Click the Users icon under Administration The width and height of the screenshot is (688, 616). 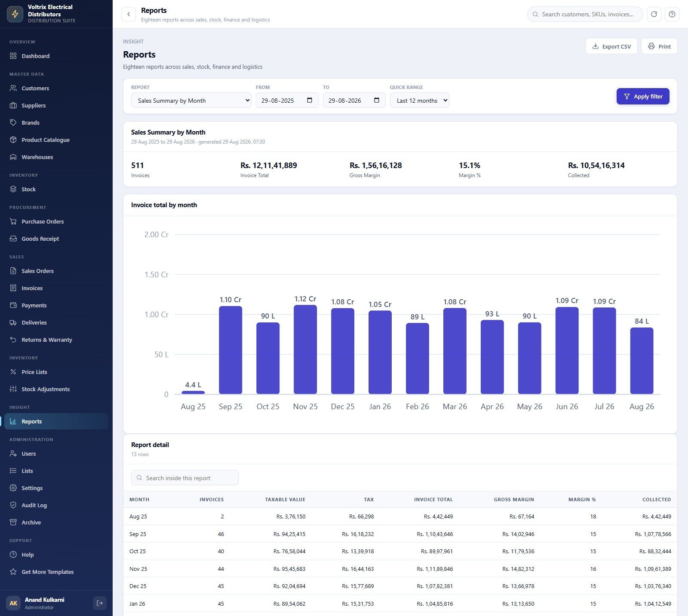coord(13,454)
